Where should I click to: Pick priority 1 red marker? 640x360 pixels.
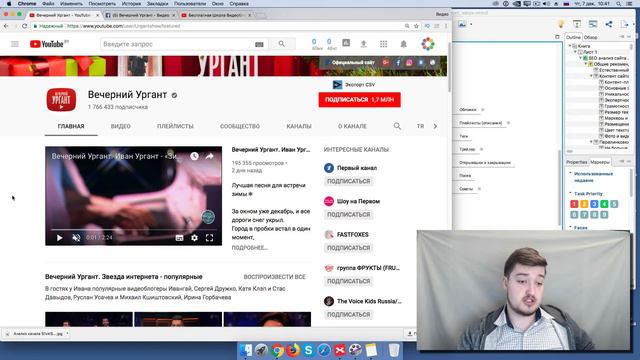[x=574, y=204]
